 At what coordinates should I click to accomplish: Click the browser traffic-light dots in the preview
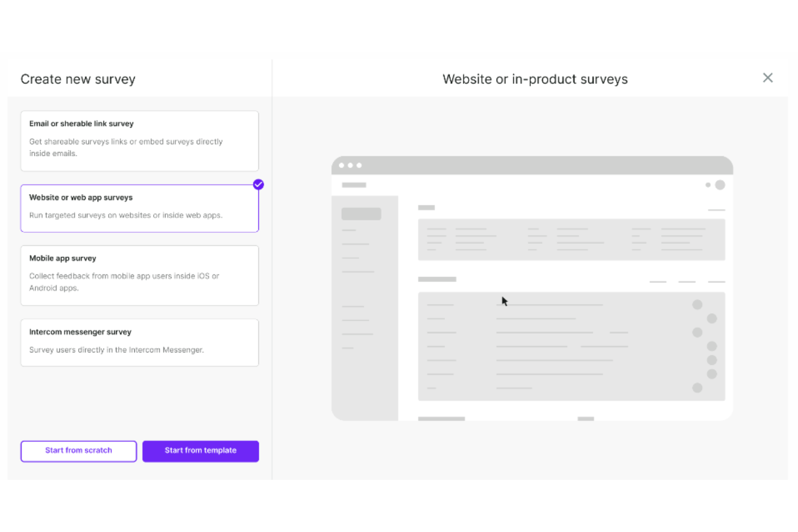[x=350, y=165]
